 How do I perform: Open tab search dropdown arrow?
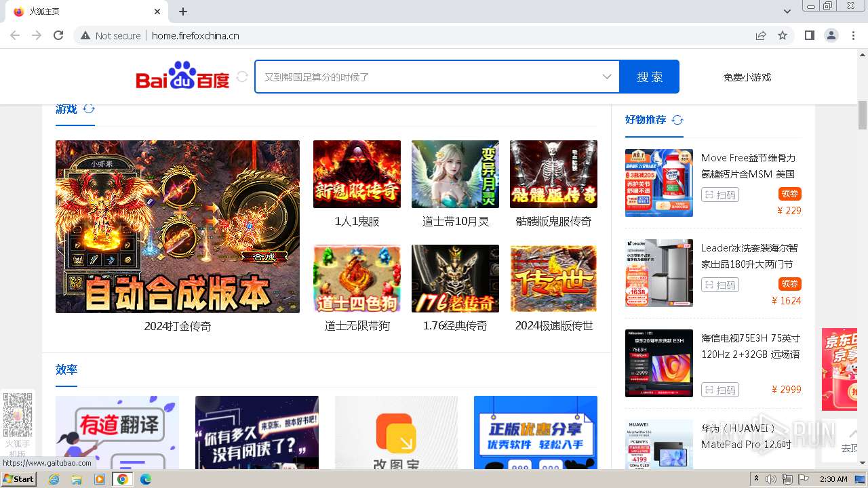coord(787,12)
